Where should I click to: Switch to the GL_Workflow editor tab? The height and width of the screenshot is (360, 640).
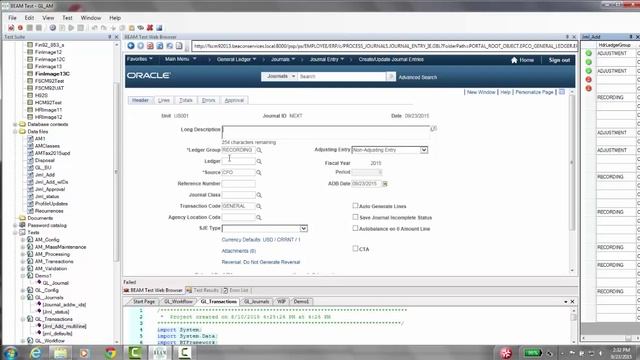tap(178, 302)
